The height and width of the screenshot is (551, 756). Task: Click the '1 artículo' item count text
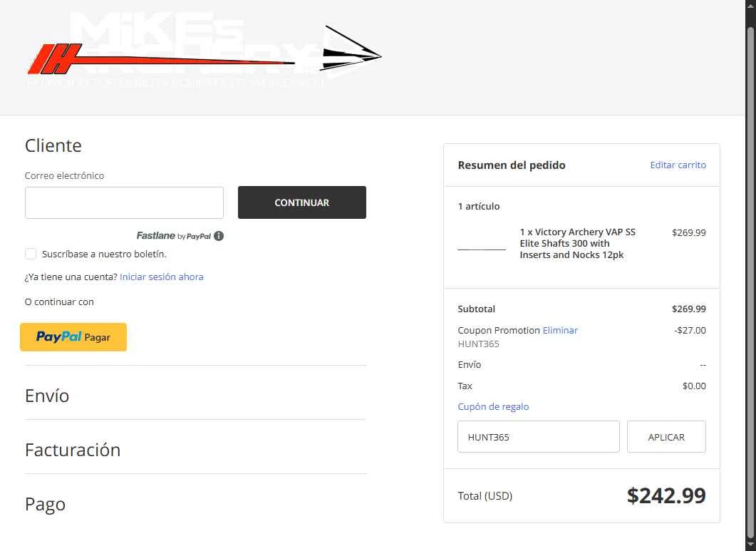[x=479, y=207]
